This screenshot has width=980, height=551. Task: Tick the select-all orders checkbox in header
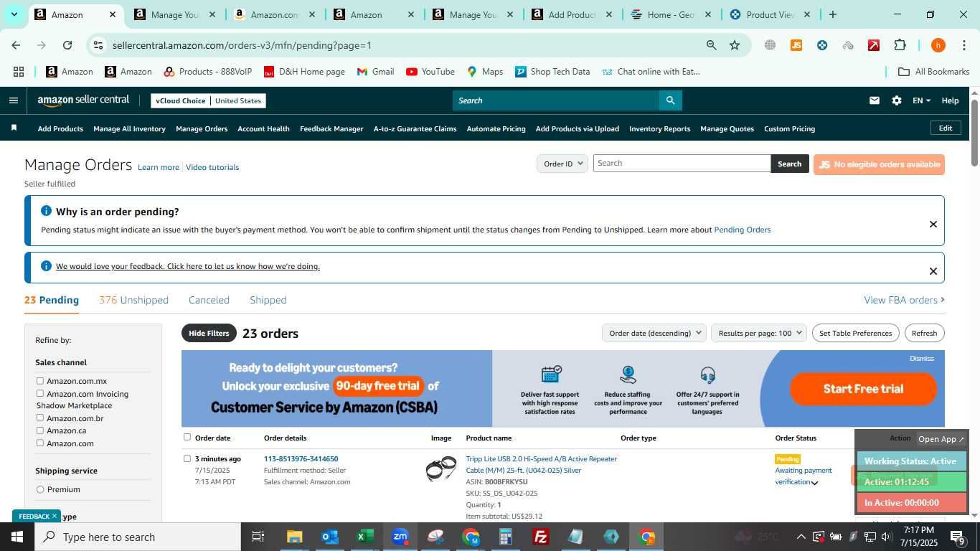click(x=187, y=437)
